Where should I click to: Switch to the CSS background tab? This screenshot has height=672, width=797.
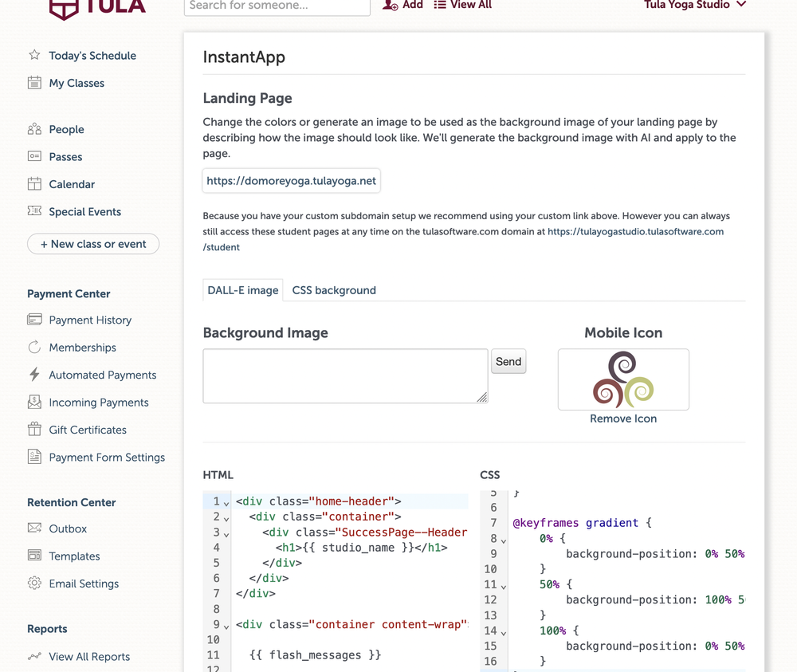coord(333,290)
